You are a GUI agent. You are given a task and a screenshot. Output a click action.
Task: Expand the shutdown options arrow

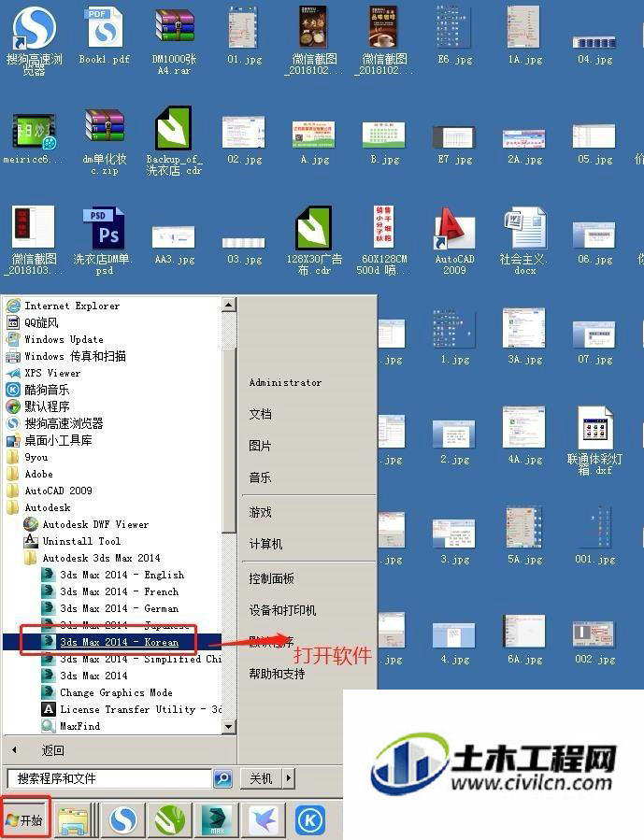pyautogui.click(x=289, y=778)
